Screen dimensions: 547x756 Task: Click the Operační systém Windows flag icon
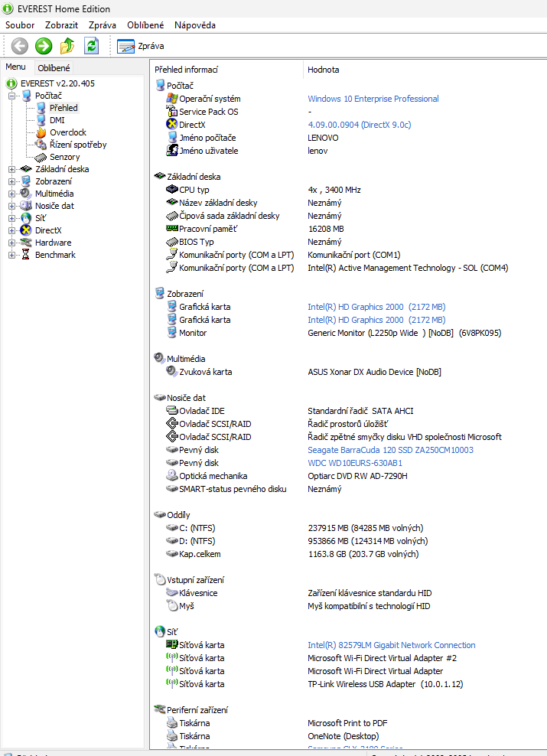tap(172, 99)
